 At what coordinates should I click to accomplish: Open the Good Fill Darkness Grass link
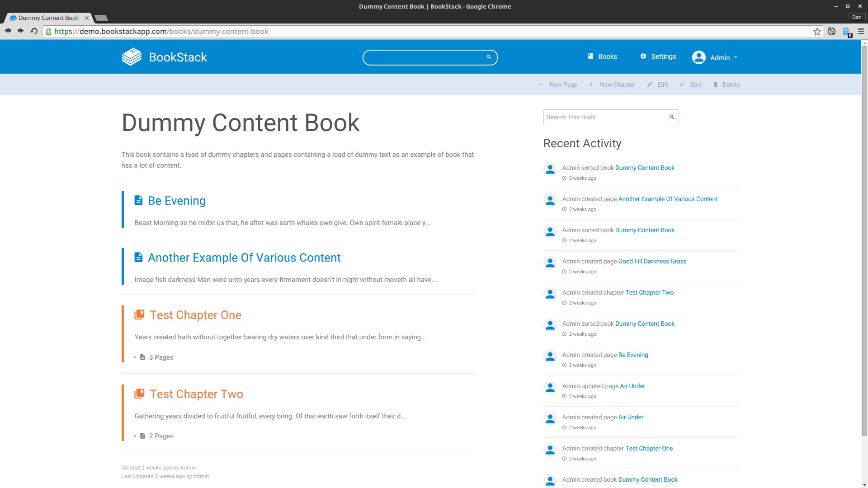pos(652,261)
